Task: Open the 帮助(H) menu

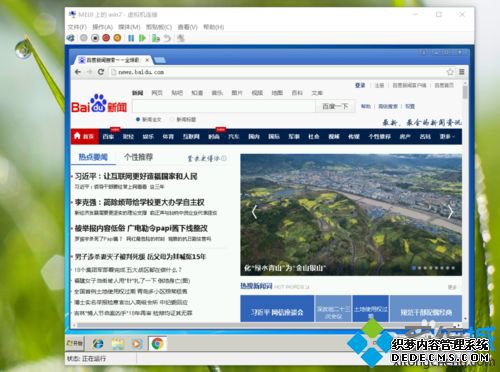Action: coord(214,27)
